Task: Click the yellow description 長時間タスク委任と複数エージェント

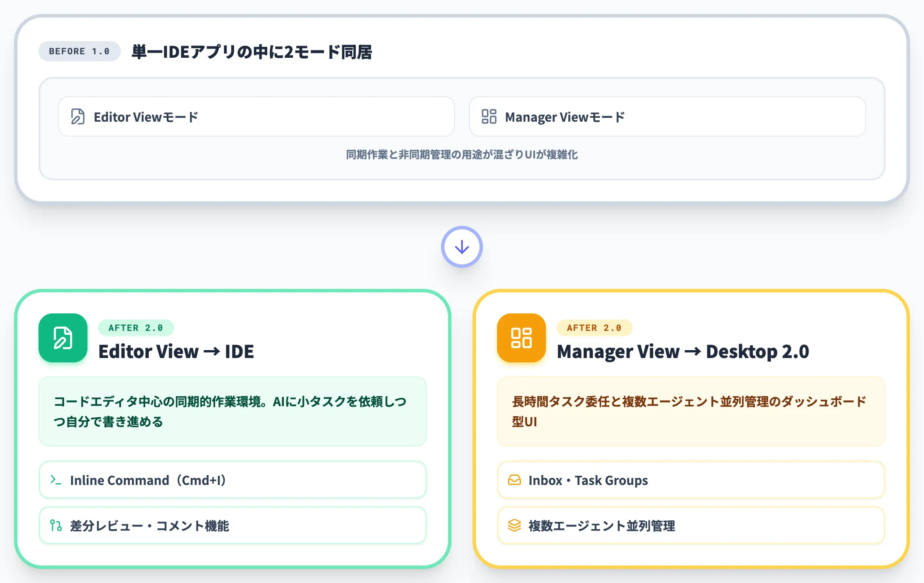Action: (691, 411)
